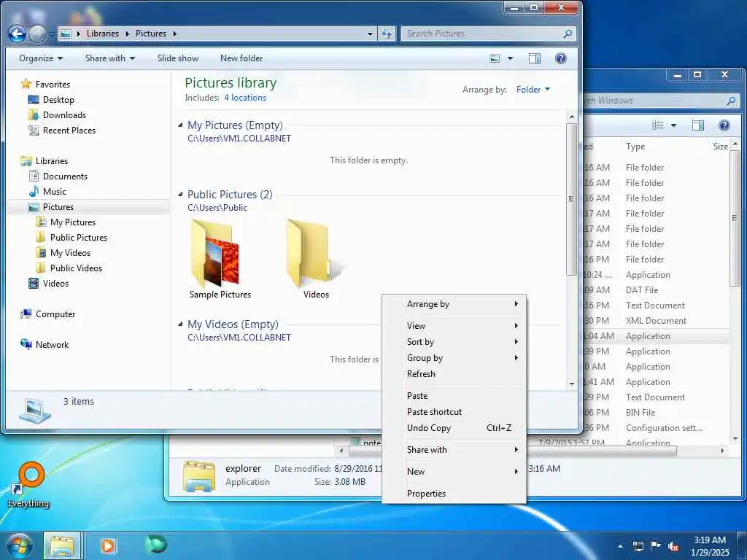Click the Desktop icon in Favorites
The height and width of the screenshot is (560, 747).
click(x=34, y=99)
